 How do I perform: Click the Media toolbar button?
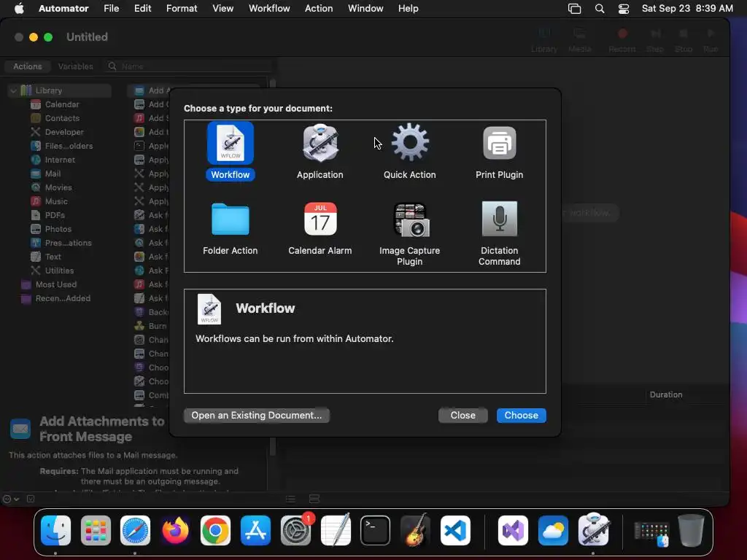coord(580,40)
